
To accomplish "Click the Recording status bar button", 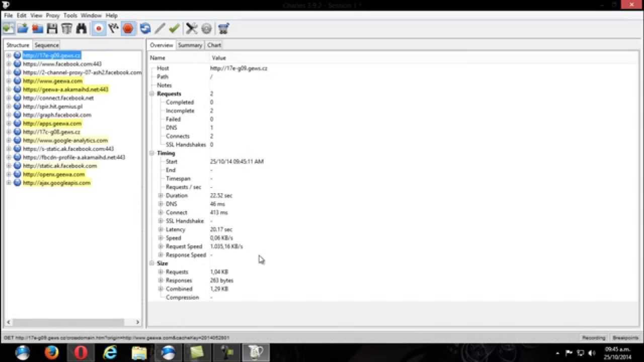I will 593,338.
